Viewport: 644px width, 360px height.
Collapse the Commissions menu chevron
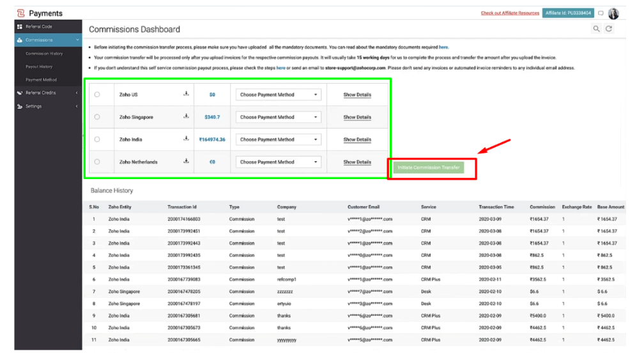(77, 40)
